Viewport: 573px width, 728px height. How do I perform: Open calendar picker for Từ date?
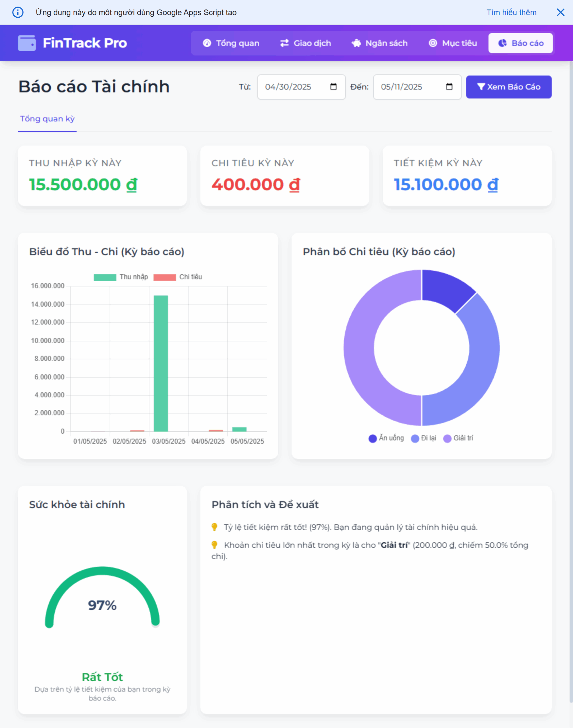333,87
